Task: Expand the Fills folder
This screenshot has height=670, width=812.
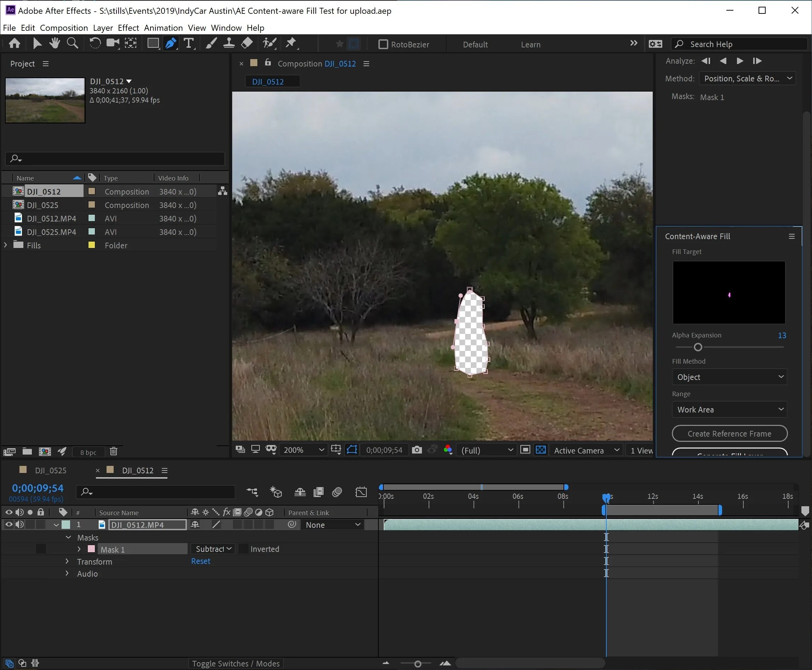Action: (x=5, y=245)
